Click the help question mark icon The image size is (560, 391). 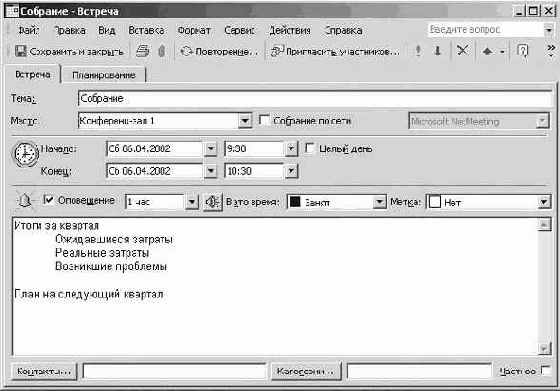click(522, 51)
